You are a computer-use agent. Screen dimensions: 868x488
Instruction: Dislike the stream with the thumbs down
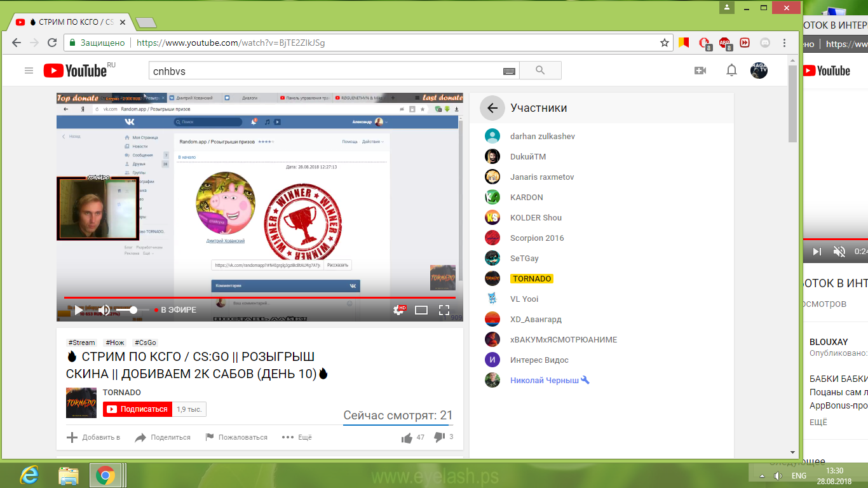pyautogui.click(x=439, y=437)
